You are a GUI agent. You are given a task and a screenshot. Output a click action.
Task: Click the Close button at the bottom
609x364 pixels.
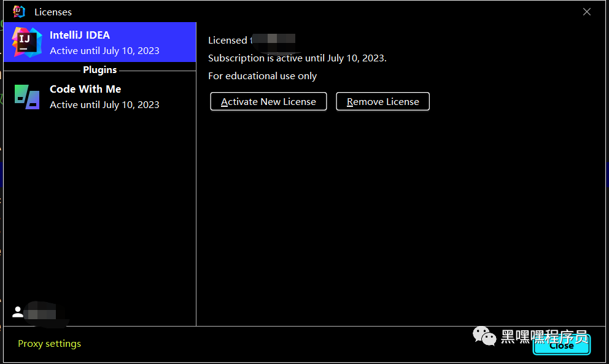[562, 345]
